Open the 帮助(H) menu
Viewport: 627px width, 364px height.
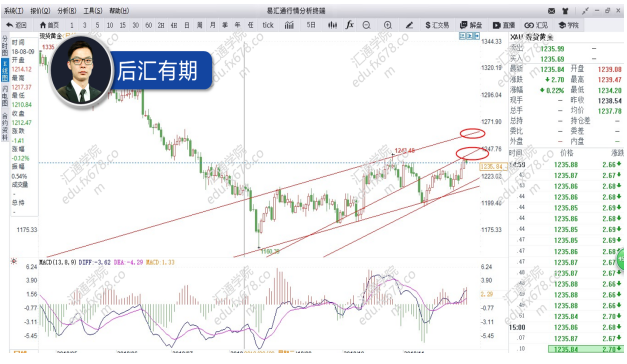(x=119, y=11)
